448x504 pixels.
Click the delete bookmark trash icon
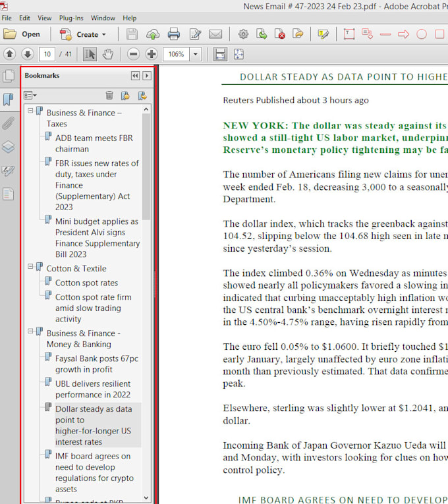pos(109,96)
